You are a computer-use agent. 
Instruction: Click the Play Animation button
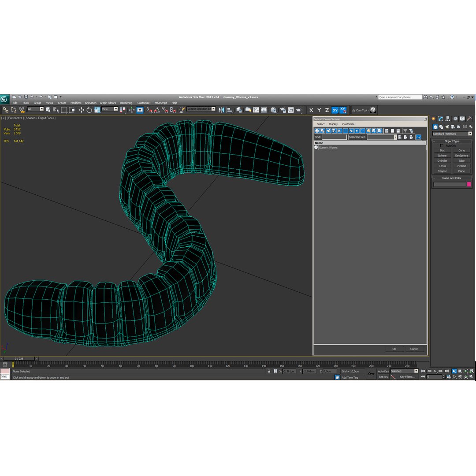(435, 371)
